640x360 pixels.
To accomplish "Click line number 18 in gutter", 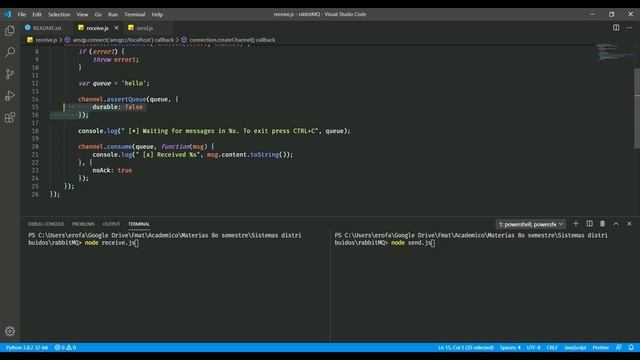I will click(35, 131).
